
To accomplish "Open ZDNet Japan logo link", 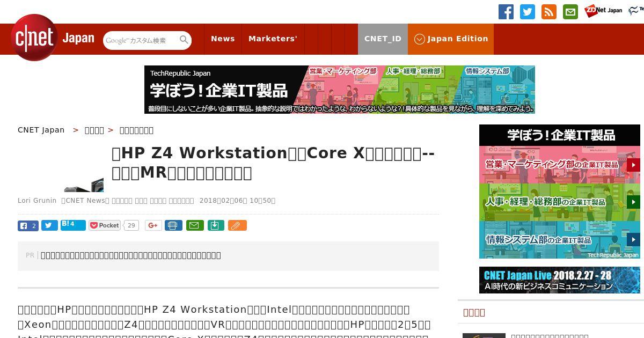I will pos(603,10).
